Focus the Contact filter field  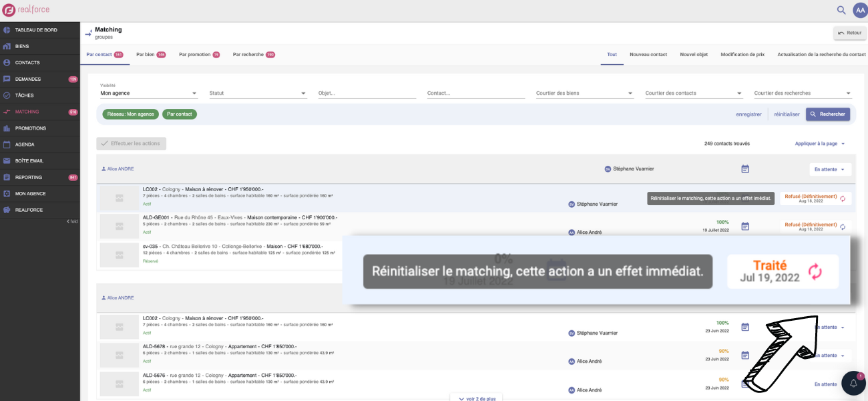pyautogui.click(x=476, y=94)
